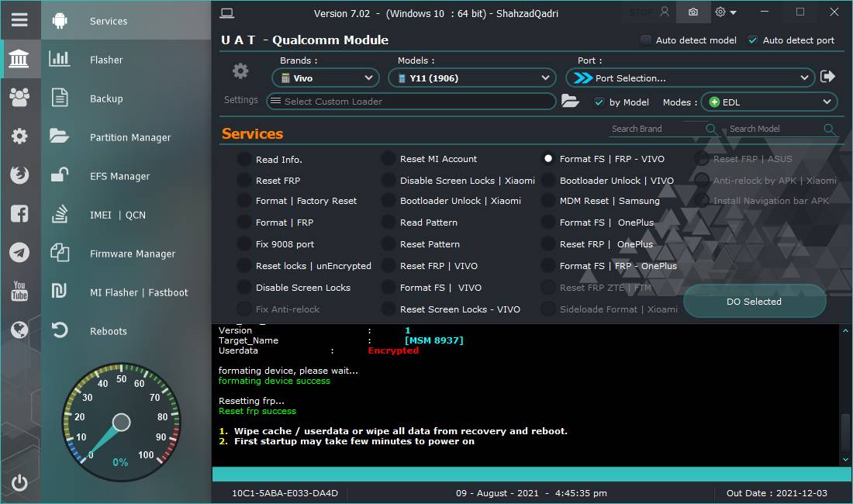Click the Flasher bar chart icon
The image size is (853, 504).
[x=59, y=59]
